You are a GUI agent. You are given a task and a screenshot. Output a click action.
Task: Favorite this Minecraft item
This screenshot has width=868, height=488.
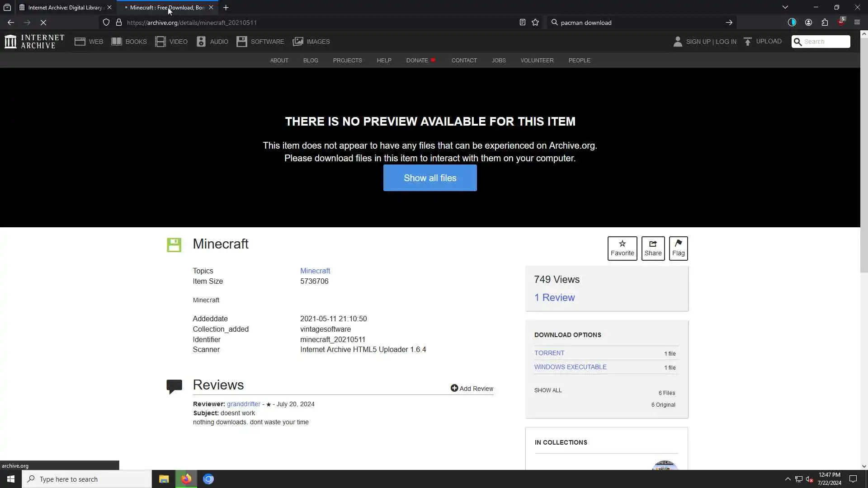pyautogui.click(x=622, y=248)
